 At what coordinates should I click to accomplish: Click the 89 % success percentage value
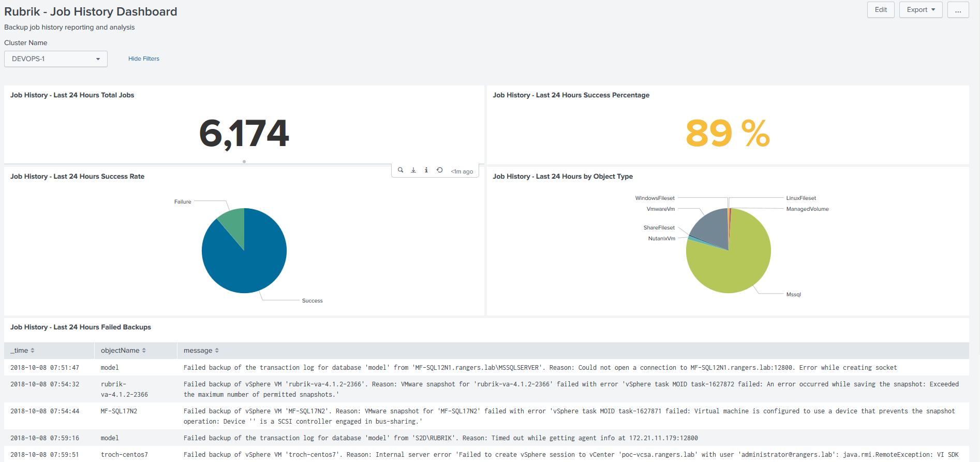coord(727,134)
